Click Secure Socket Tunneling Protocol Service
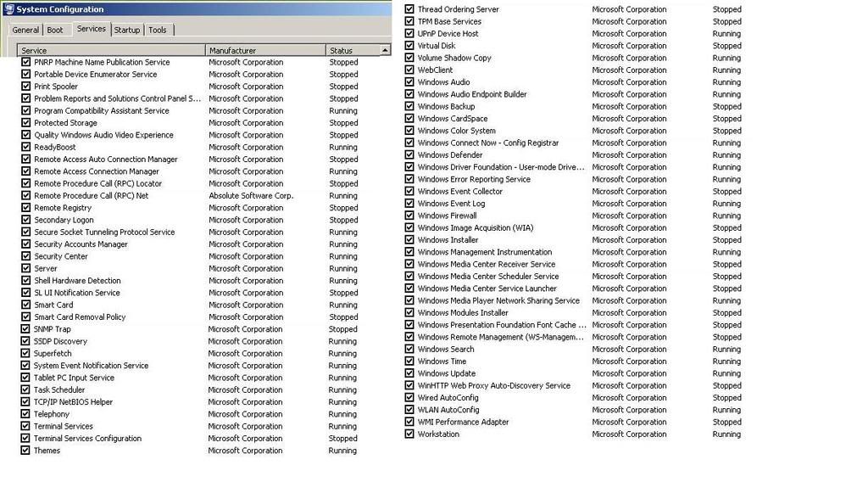868x504 pixels. [104, 232]
